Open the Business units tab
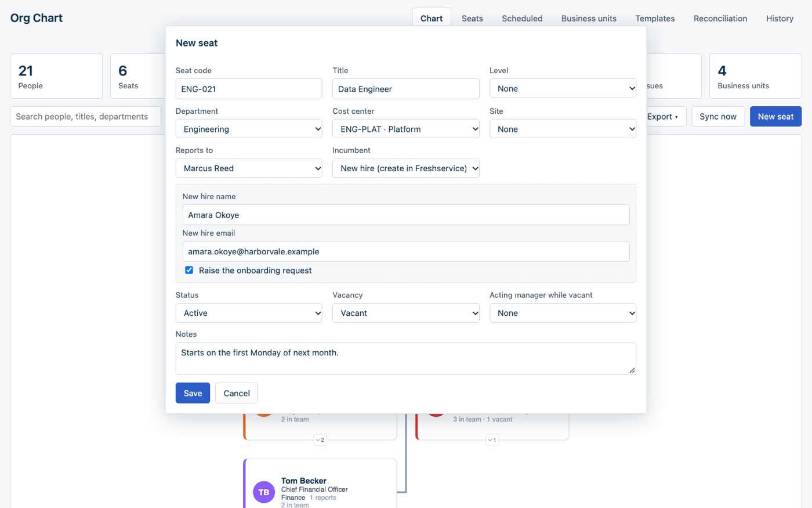Viewport: 812px width, 508px height. coord(589,18)
